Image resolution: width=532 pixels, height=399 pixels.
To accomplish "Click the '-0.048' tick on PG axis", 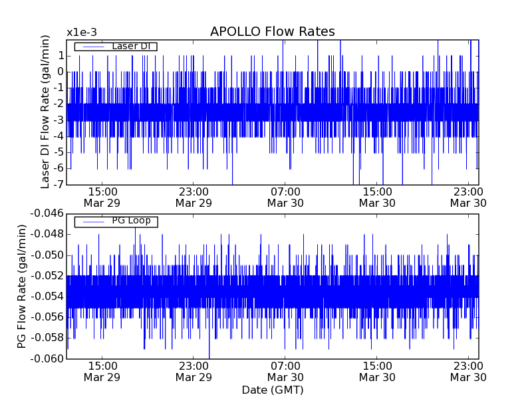I will (47, 234).
